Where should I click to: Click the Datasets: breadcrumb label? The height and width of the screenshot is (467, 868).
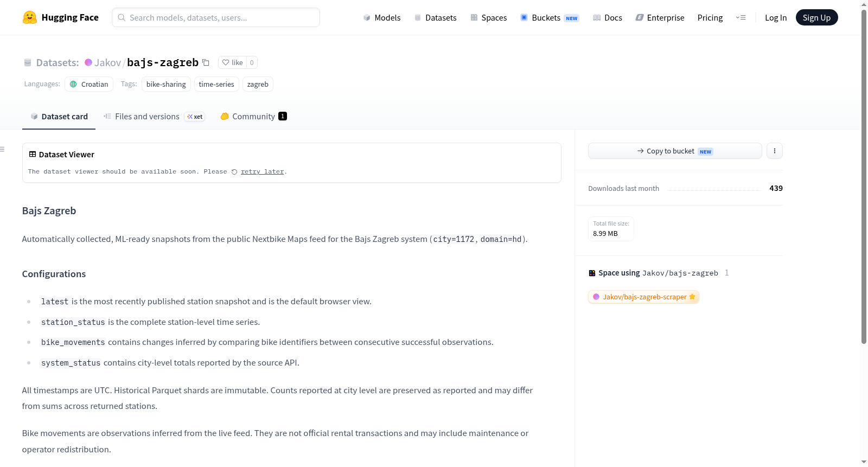coord(58,62)
